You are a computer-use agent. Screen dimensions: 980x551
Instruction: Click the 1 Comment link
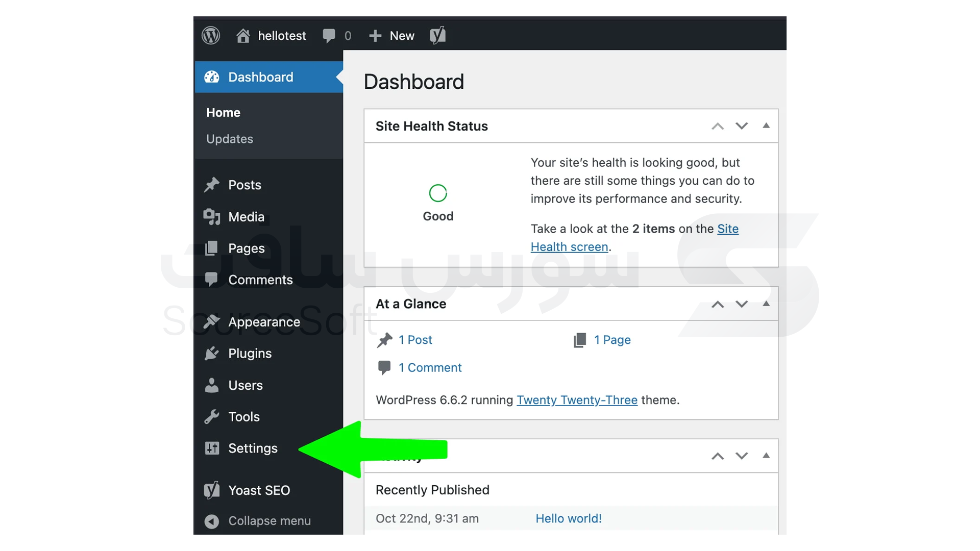(x=430, y=368)
